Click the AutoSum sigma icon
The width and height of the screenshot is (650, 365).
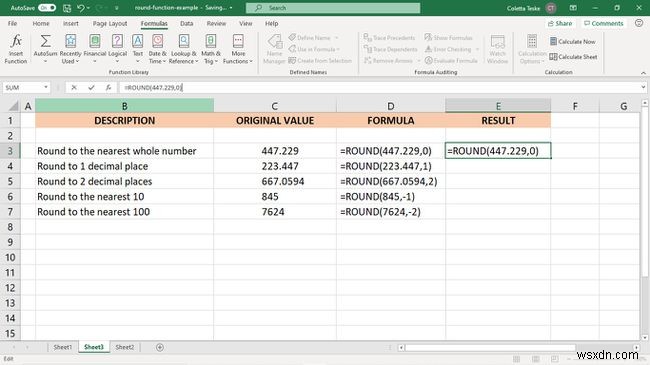click(45, 41)
